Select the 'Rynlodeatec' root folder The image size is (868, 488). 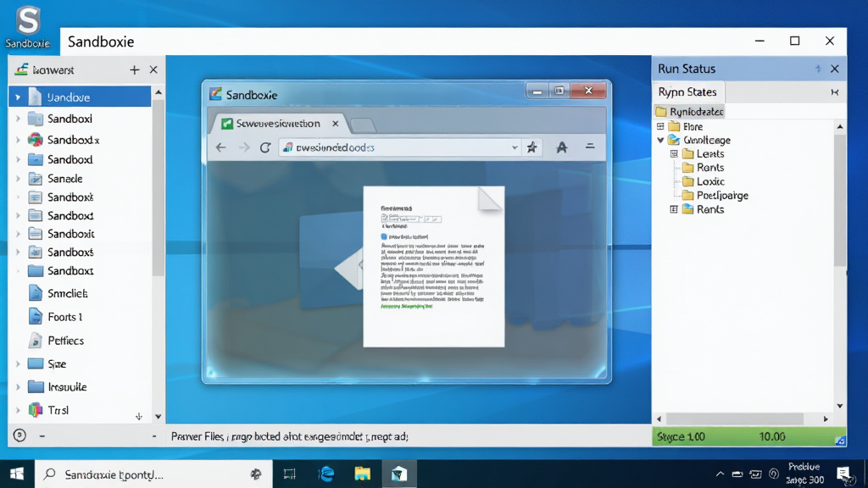coord(690,112)
